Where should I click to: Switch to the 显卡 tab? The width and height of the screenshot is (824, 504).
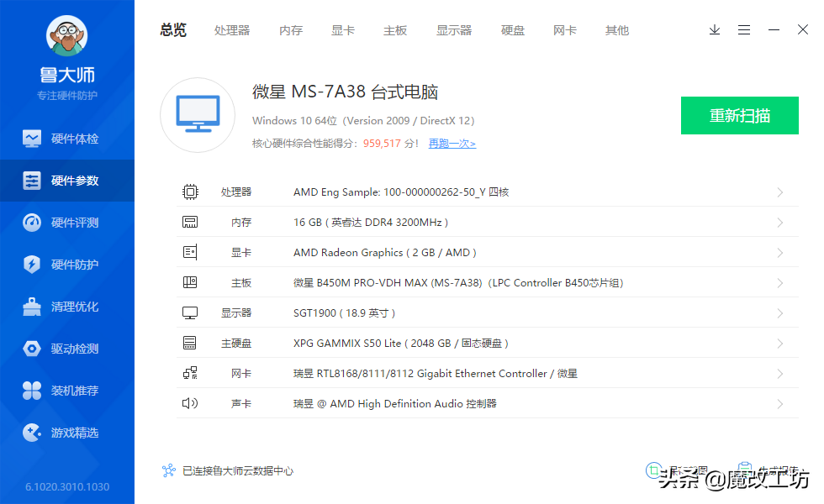[343, 30]
